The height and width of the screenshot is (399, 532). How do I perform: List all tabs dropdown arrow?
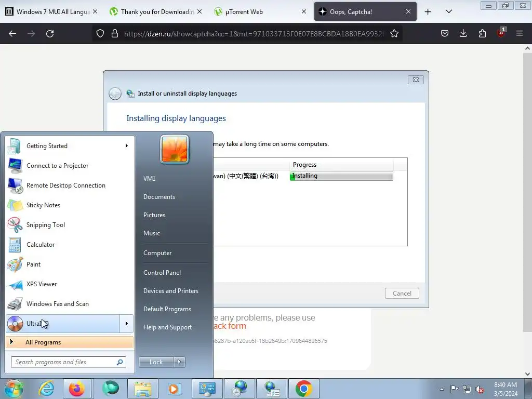coord(449,12)
